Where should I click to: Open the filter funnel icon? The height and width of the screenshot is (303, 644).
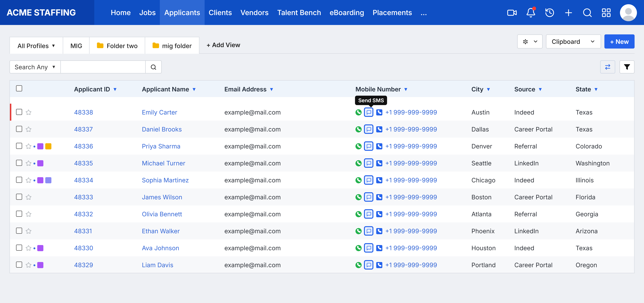coord(627,67)
